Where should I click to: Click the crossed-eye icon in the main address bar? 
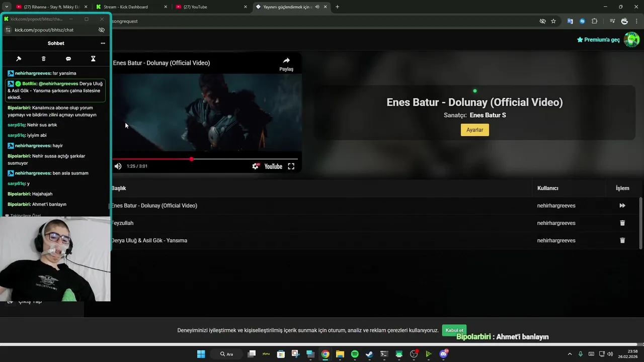(542, 21)
